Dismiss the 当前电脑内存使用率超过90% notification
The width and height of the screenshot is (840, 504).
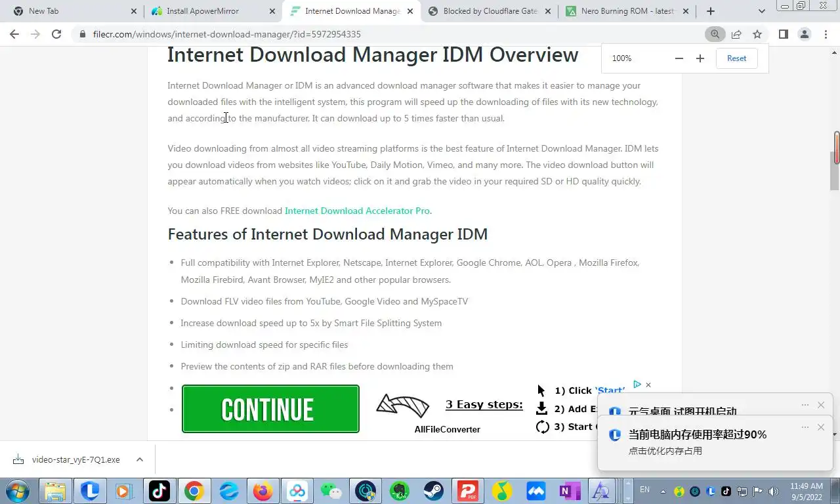pos(821,427)
